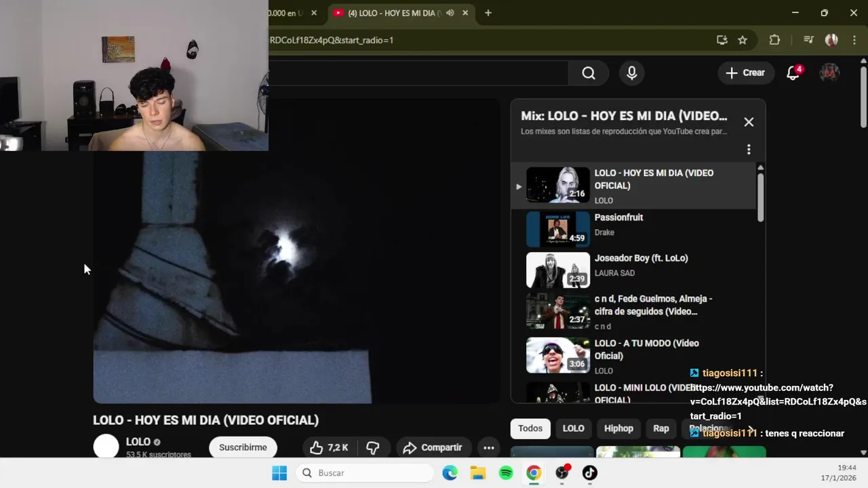Select the LOLO filter chip
The height and width of the screenshot is (488, 868).
click(x=573, y=428)
